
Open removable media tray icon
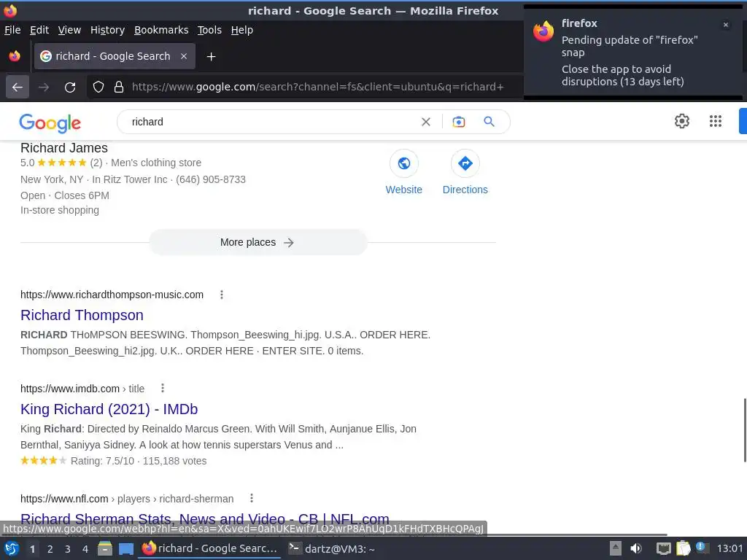[615, 548]
